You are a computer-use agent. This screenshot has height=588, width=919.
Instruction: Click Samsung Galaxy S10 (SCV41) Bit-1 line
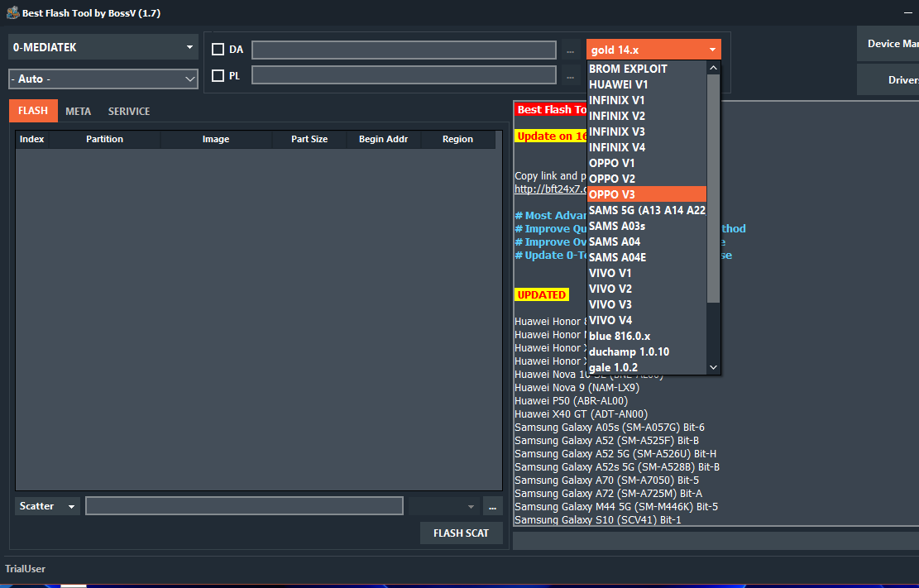598,519
